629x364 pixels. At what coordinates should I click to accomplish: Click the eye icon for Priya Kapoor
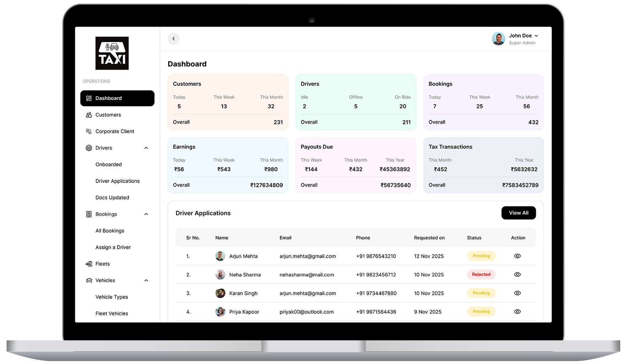pyautogui.click(x=518, y=312)
